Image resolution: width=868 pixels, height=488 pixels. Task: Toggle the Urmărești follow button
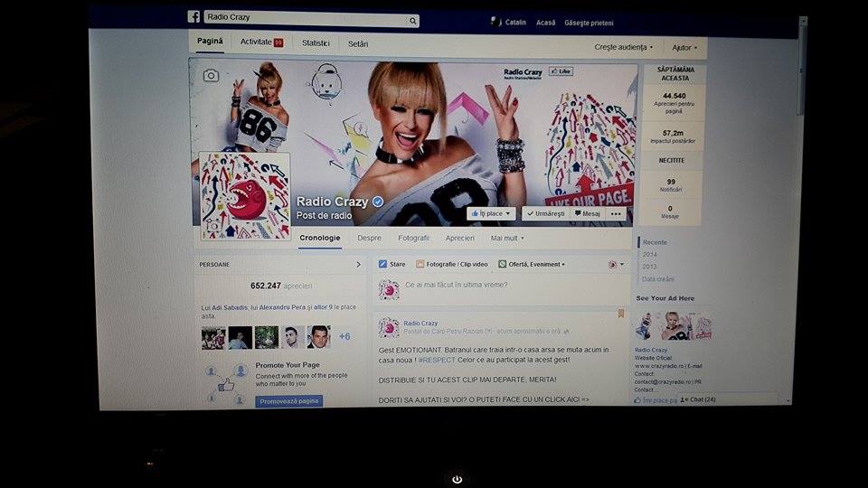[544, 214]
